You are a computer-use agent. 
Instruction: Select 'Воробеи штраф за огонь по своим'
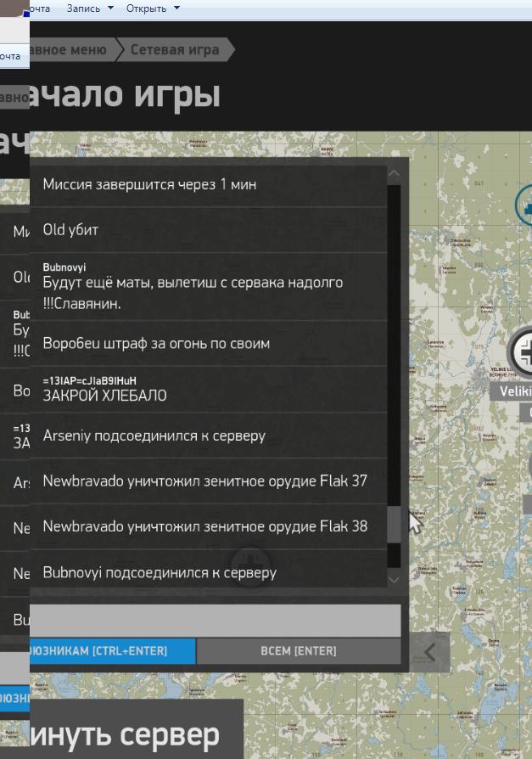click(x=209, y=343)
